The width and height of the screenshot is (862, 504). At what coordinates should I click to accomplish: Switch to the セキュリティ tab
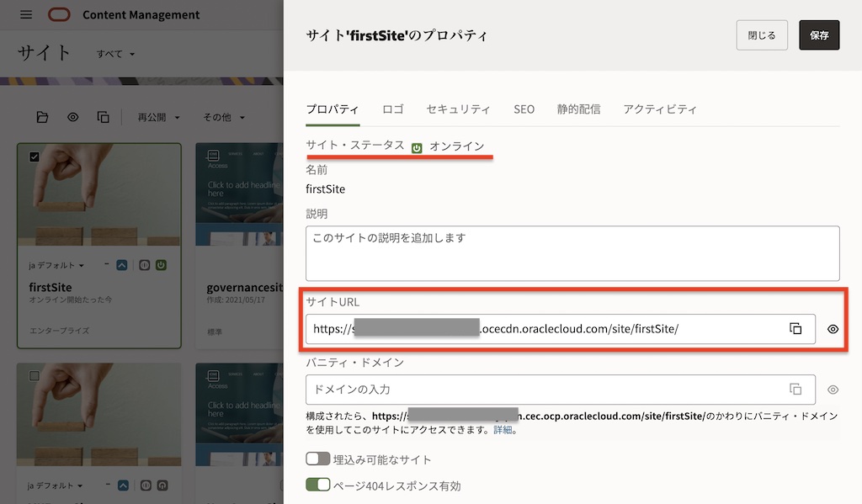pos(458,109)
